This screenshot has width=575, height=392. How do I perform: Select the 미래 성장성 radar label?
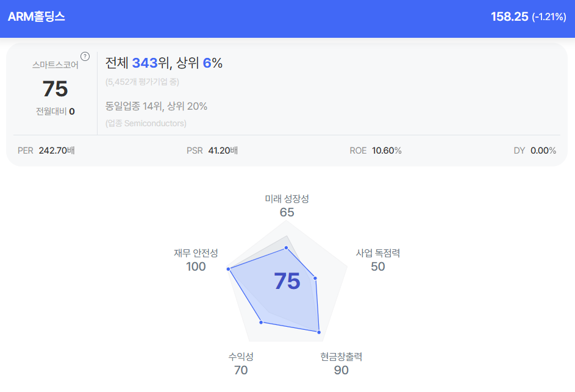(x=287, y=199)
